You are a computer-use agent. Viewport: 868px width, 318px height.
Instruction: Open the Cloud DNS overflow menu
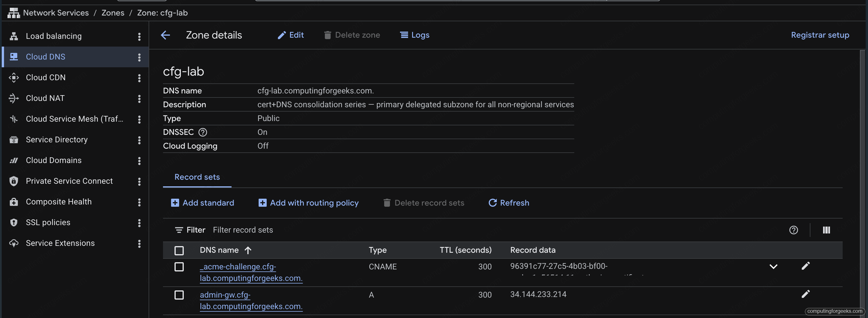pos(139,57)
